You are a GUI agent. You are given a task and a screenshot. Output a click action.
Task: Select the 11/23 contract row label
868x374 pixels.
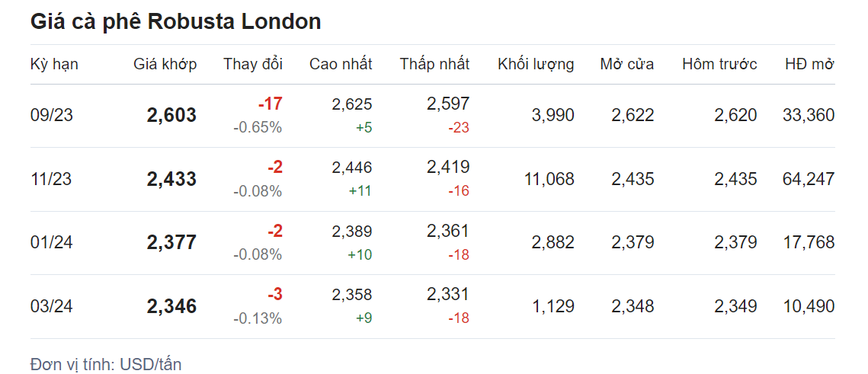tap(51, 180)
